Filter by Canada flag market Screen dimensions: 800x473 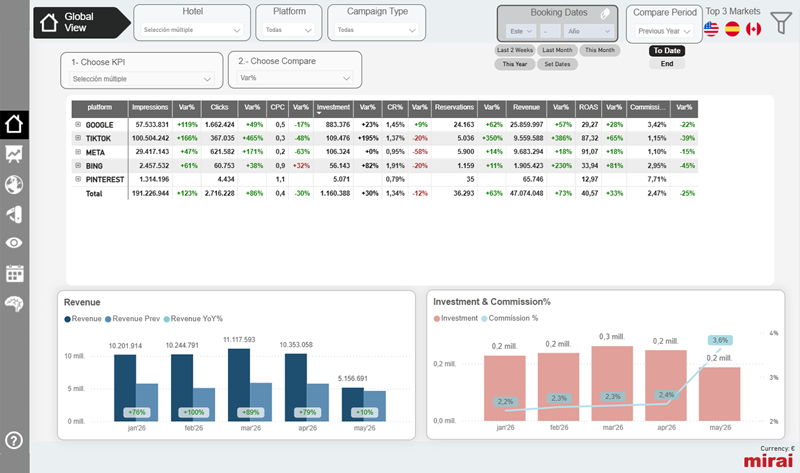click(754, 29)
